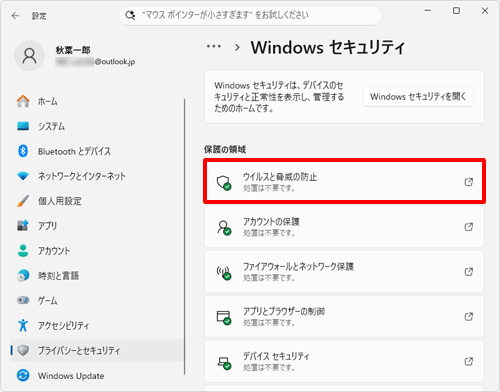The image size is (500, 392).
Task: Open デバイス セキュリティ card
Action: pyautogui.click(x=344, y=361)
